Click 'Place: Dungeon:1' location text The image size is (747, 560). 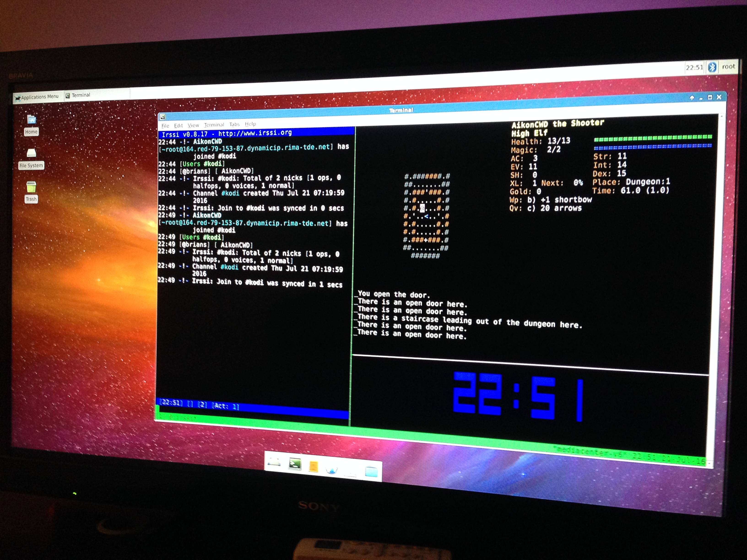(631, 182)
